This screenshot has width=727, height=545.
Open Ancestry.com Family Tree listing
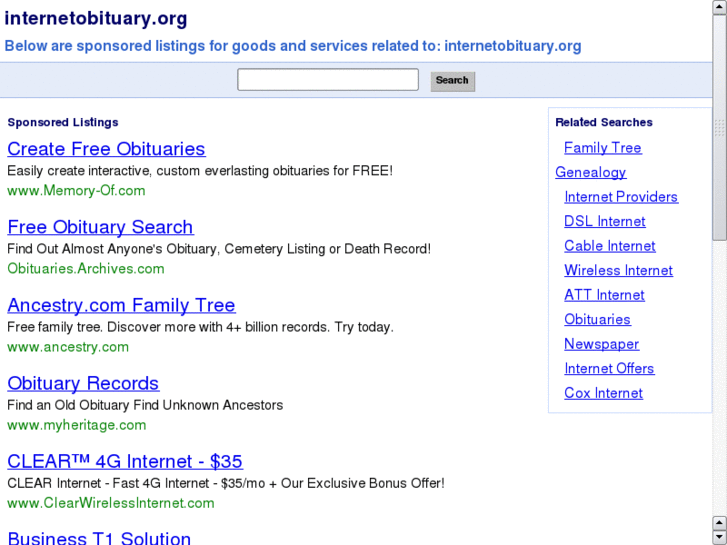coord(121,305)
